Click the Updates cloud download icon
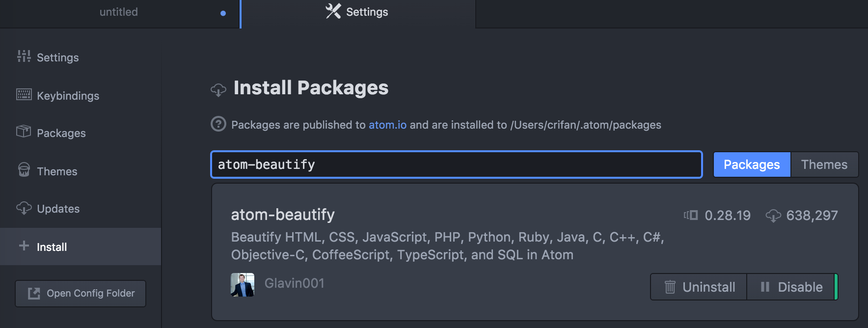This screenshot has height=328, width=868. click(24, 208)
